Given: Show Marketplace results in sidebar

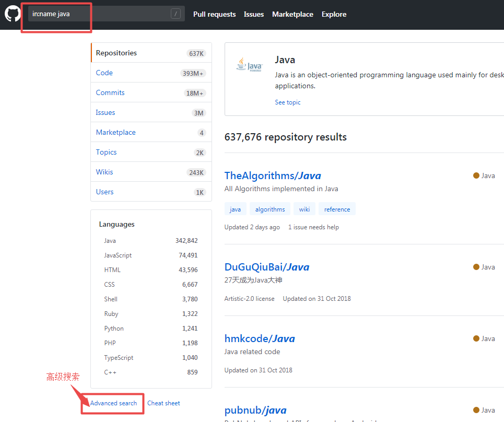Looking at the screenshot, I should 151,133.
